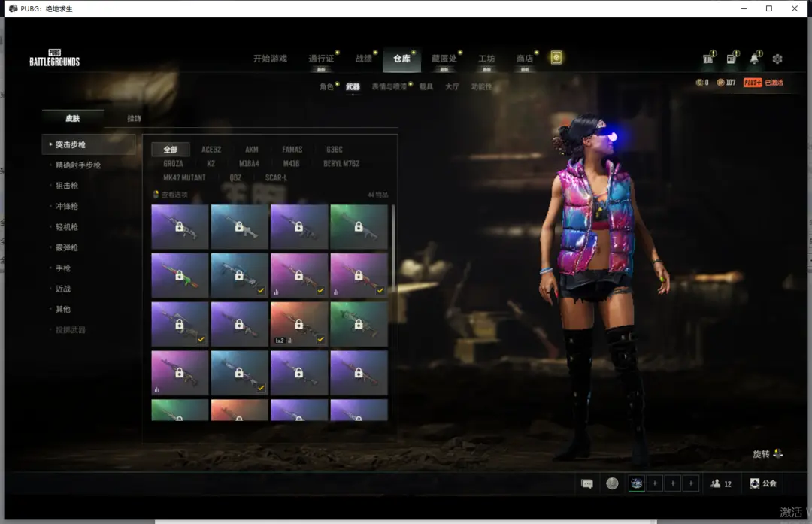Screen dimensions: 812x524
Task: Open the news panel icon
Action: pos(732,59)
